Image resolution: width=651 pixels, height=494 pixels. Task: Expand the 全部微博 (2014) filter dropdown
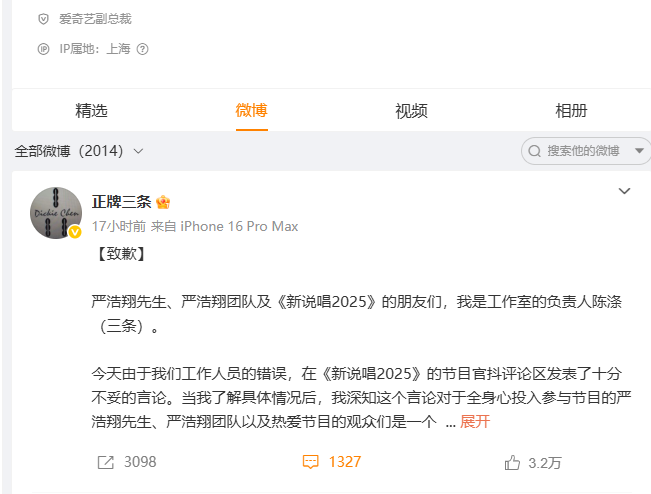click(x=79, y=151)
